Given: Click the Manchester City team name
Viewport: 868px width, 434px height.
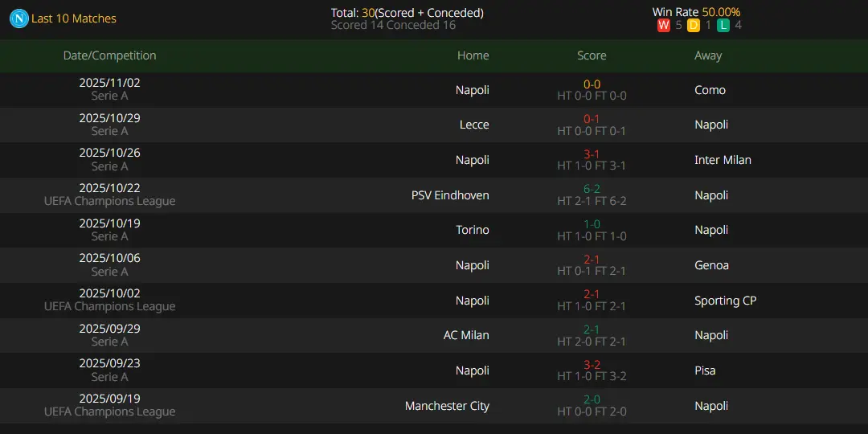Looking at the screenshot, I should click(447, 406).
